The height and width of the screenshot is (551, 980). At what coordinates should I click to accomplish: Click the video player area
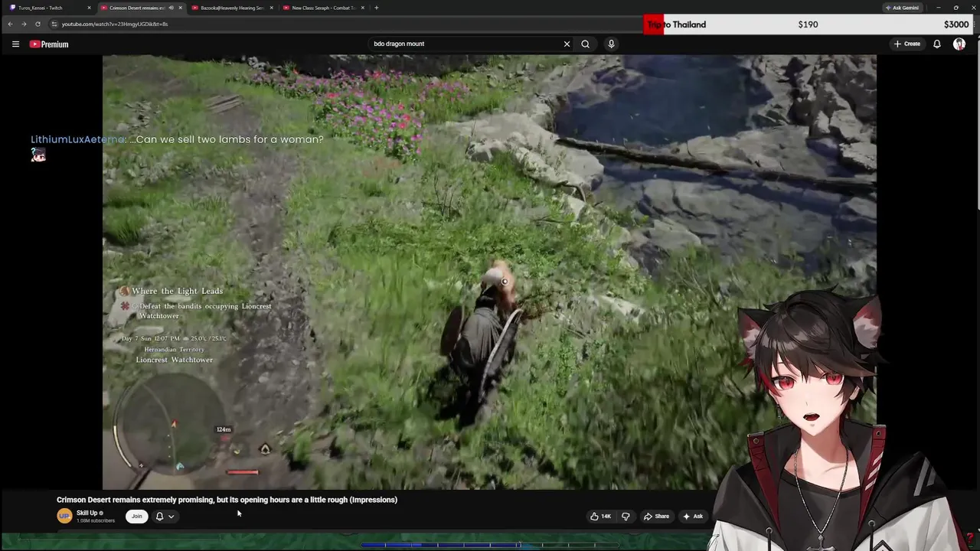click(489, 272)
